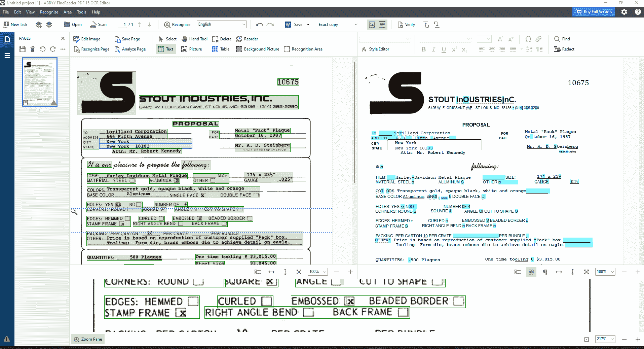Viewport: 644px width, 349px height.
Task: Choose the Table area tool
Action: 221,49
